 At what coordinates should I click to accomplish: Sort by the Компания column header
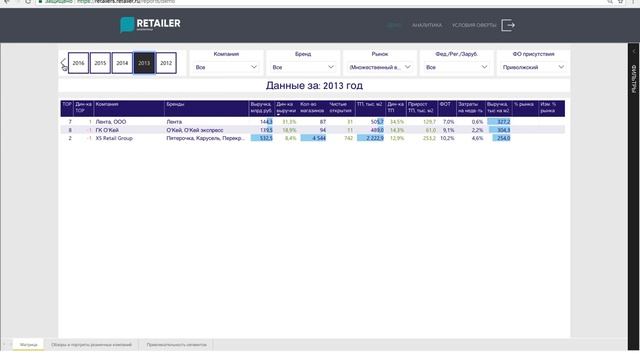129,108
